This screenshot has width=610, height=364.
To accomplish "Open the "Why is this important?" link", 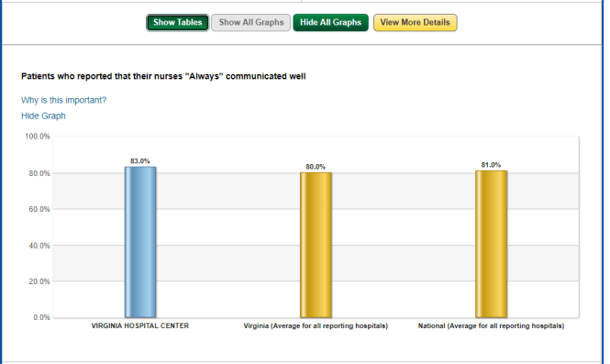I will [x=64, y=100].
